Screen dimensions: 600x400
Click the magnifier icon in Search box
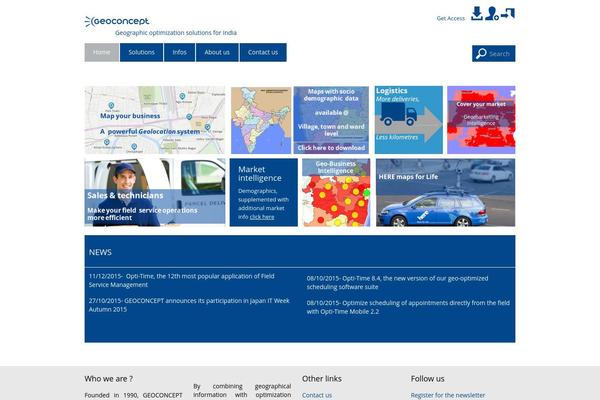(481, 54)
